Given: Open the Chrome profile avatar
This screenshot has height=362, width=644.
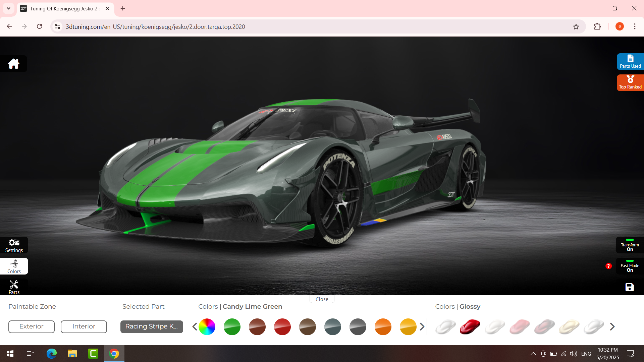Looking at the screenshot, I should click(x=620, y=26).
